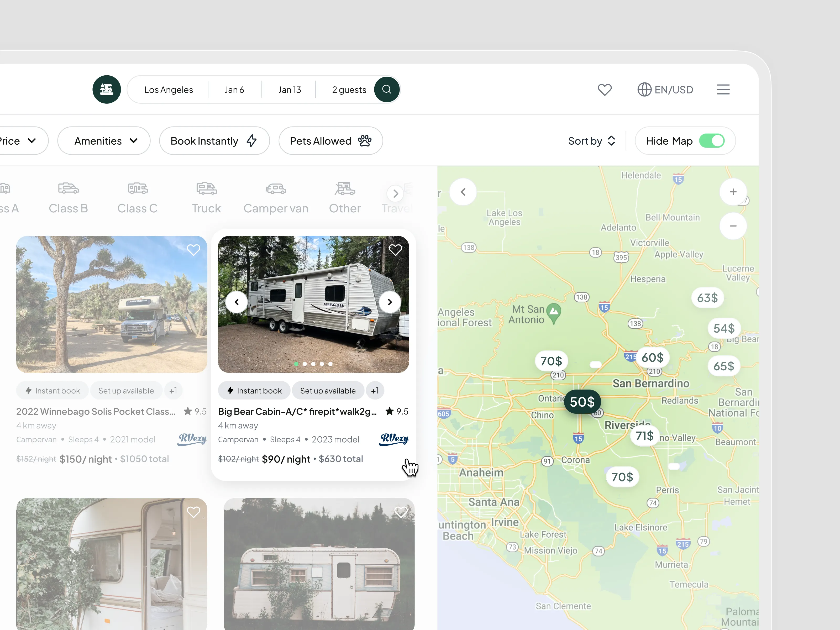The height and width of the screenshot is (630, 840).
Task: Click Set up available on Big Bear Cabin
Action: (x=328, y=391)
